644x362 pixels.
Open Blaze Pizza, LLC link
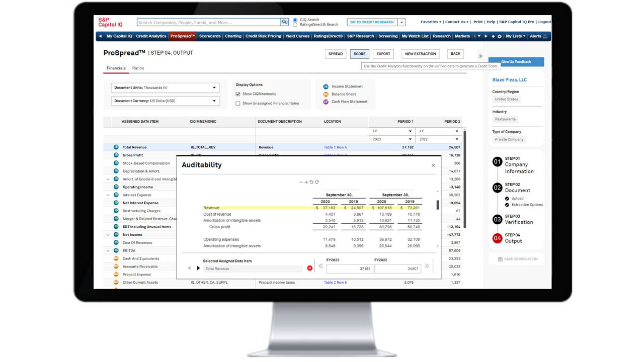(510, 80)
